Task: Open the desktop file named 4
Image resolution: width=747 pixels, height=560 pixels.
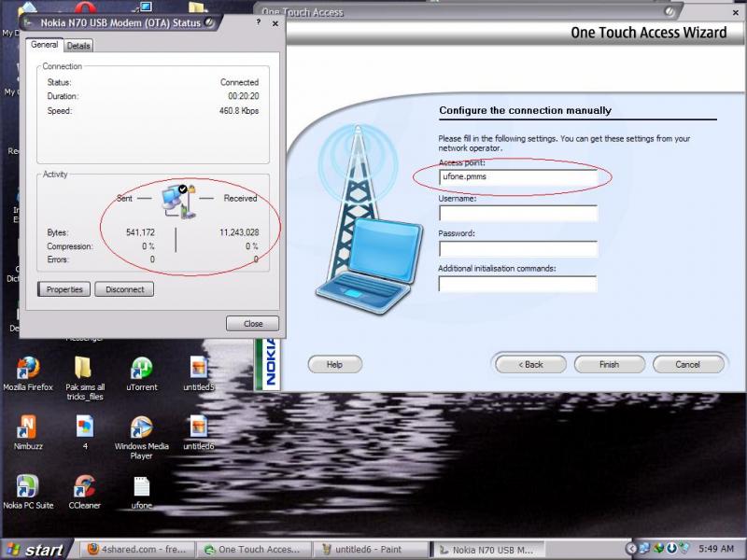Action: coord(85,432)
